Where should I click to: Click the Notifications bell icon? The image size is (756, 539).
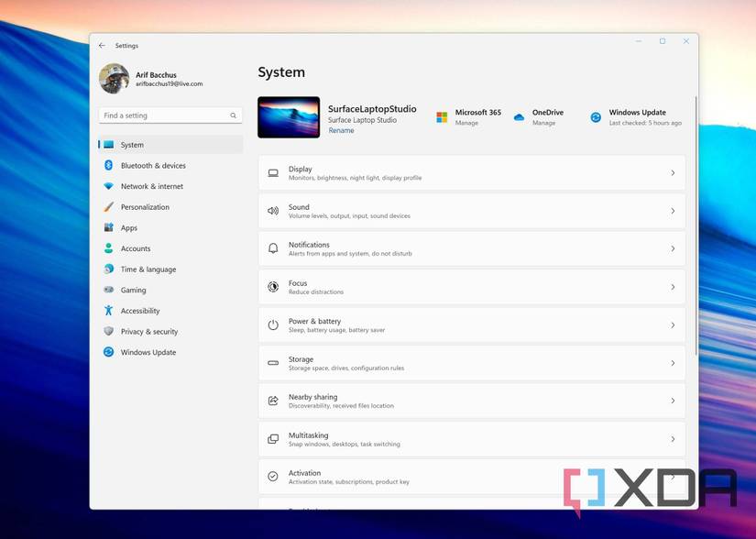point(272,248)
